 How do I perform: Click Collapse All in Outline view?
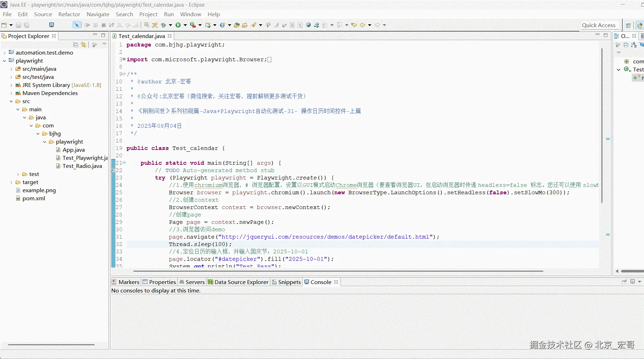(626, 45)
